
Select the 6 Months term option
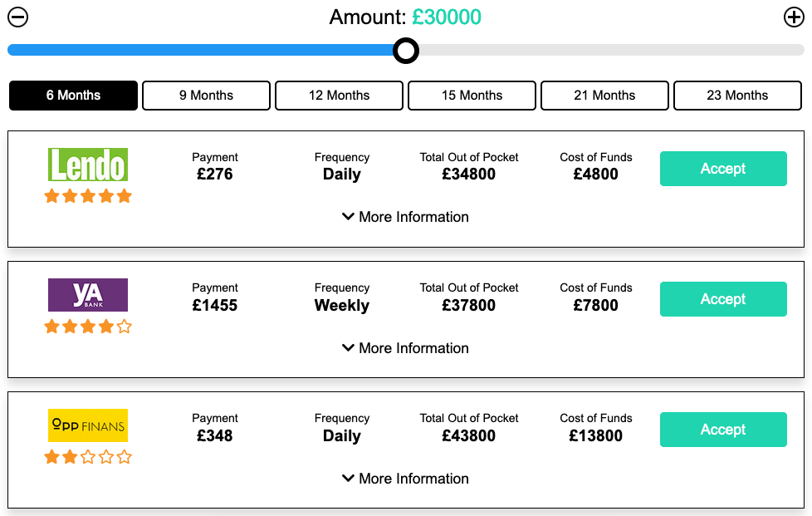[x=73, y=96]
